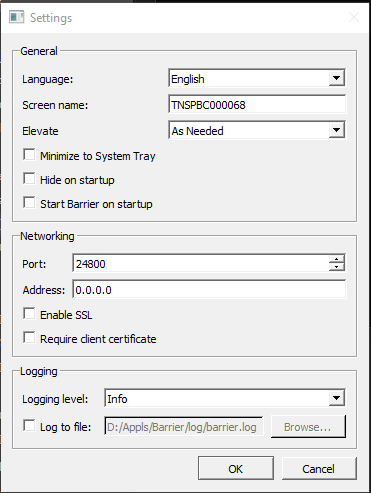Image resolution: width=371 pixels, height=493 pixels.
Task: Click the barrier.log file path field
Action: point(184,426)
